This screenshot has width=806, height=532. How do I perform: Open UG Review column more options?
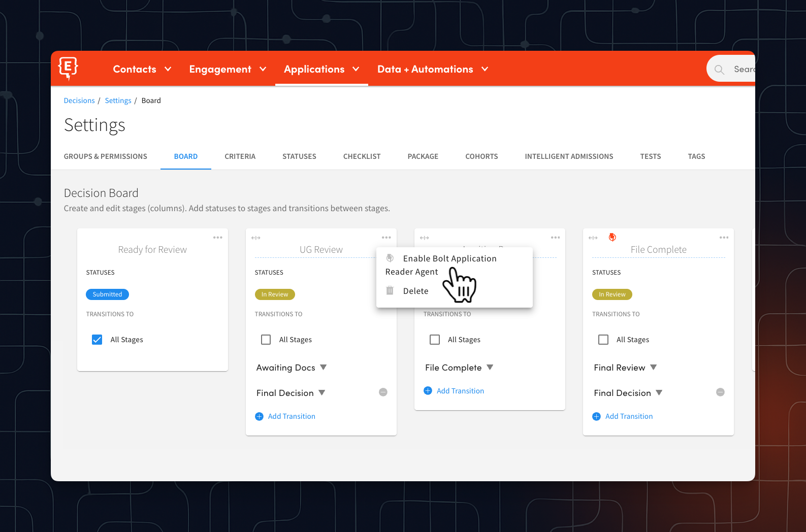(386, 238)
